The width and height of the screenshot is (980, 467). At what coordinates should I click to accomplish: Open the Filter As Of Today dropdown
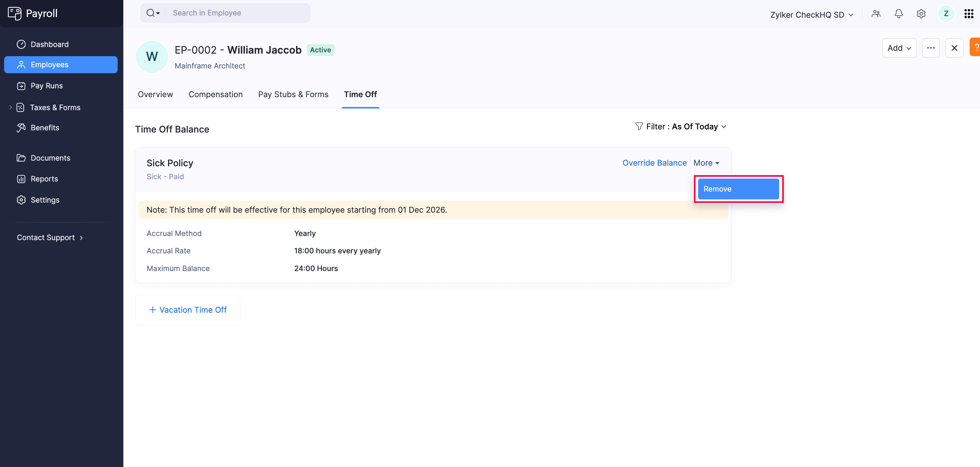point(681,127)
